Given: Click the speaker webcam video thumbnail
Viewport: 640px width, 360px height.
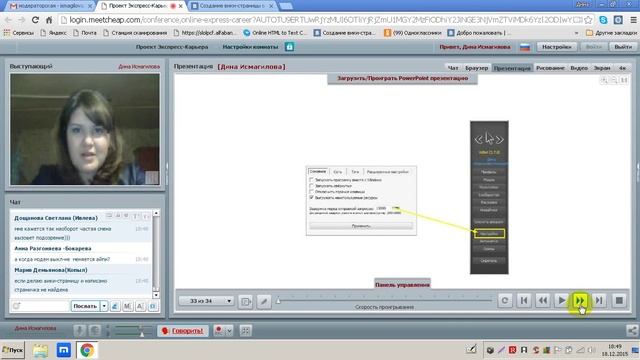Looking at the screenshot, I should pyautogui.click(x=85, y=129).
